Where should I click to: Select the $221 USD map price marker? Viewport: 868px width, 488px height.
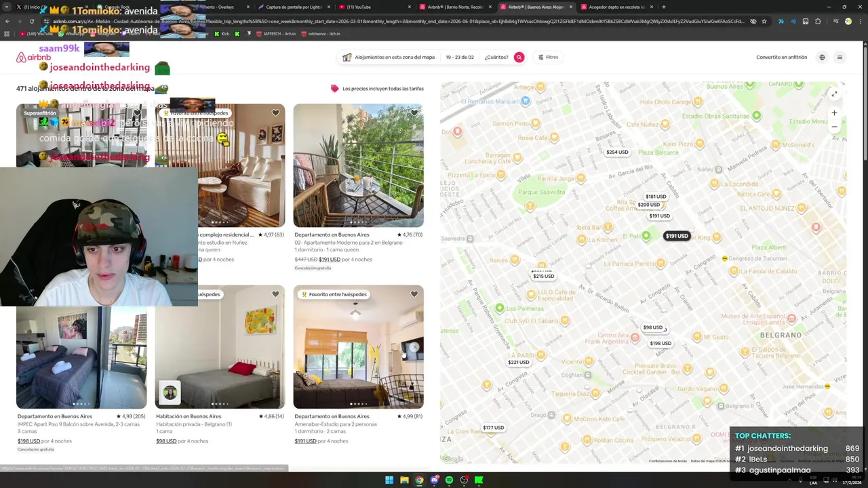[x=519, y=363]
